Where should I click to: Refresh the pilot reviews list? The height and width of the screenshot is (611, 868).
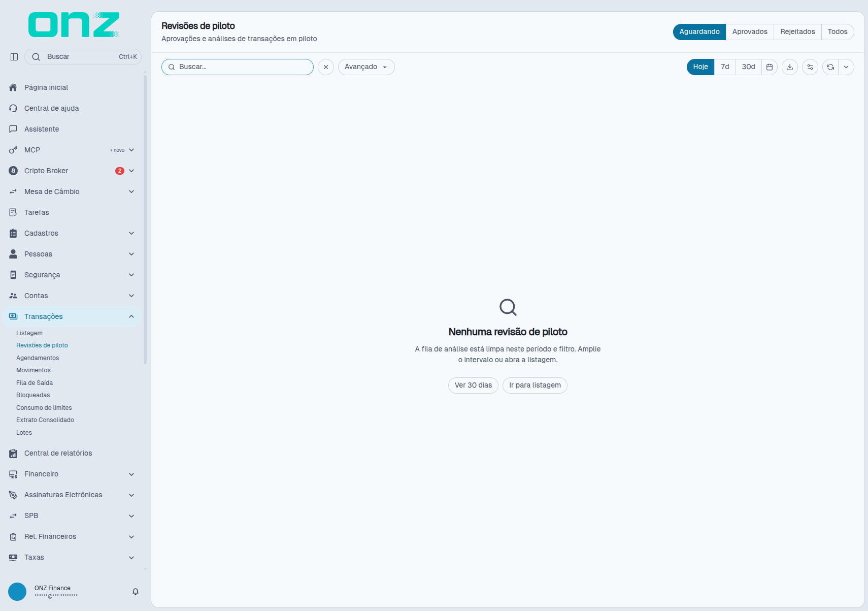tap(830, 67)
